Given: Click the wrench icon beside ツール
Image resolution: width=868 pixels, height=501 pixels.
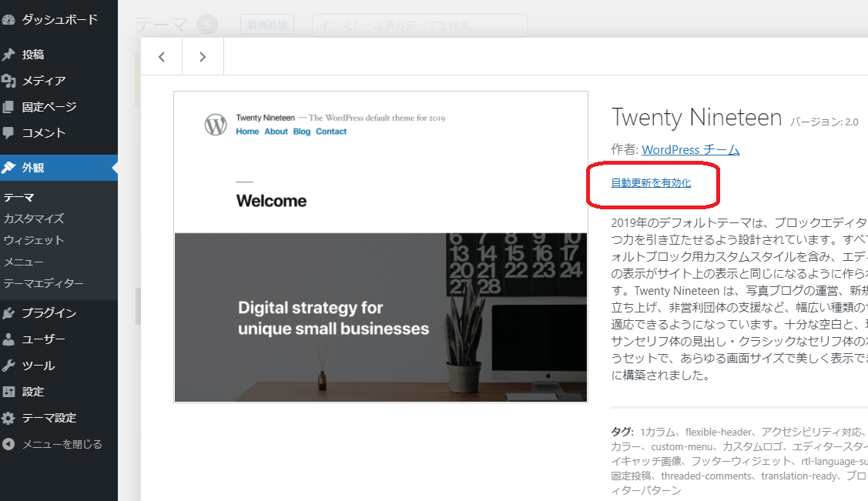Looking at the screenshot, I should click(8, 366).
